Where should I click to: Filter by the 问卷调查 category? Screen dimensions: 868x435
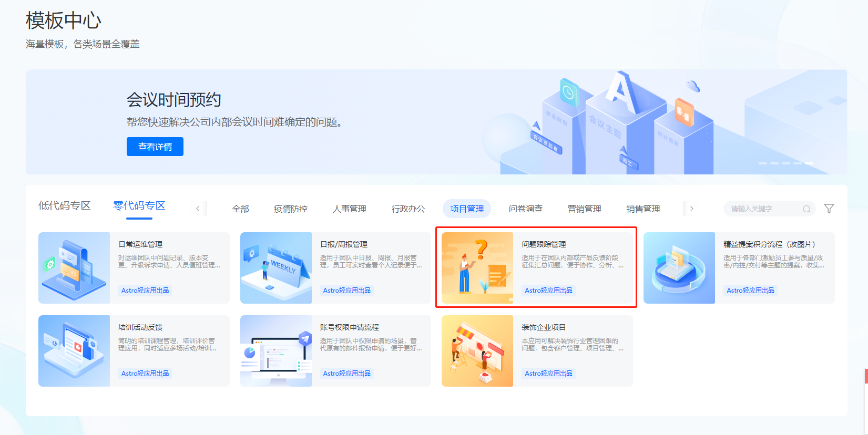click(526, 209)
